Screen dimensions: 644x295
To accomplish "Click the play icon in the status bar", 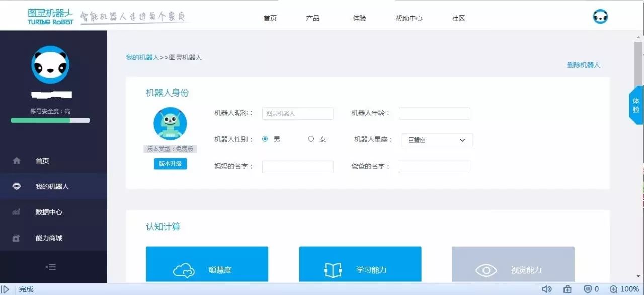I will point(6,289).
